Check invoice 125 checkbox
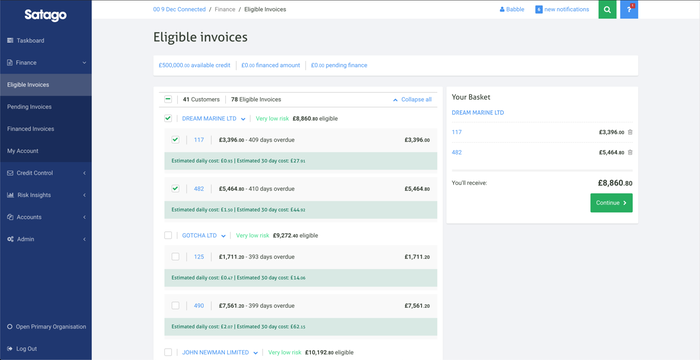 175,257
